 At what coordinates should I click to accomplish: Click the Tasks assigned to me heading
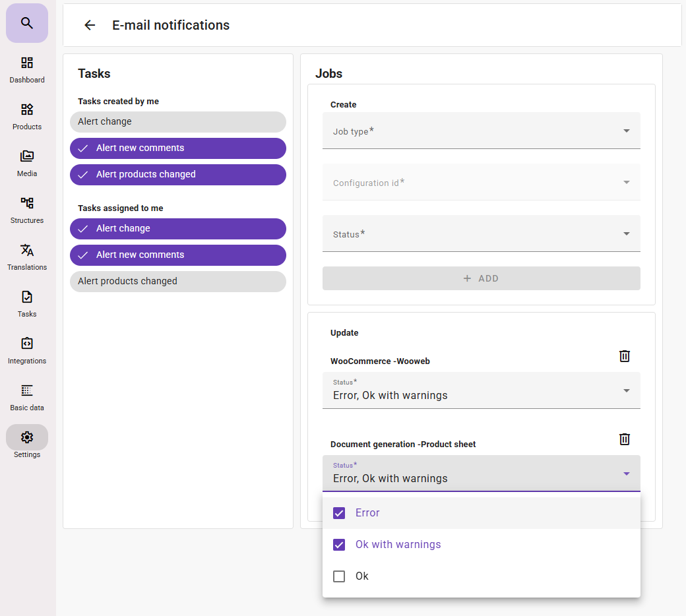click(x=120, y=208)
